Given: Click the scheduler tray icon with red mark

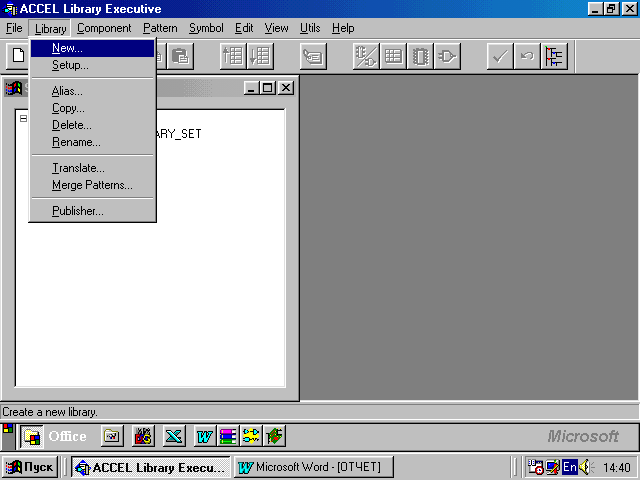Looking at the screenshot, I should pos(536,467).
